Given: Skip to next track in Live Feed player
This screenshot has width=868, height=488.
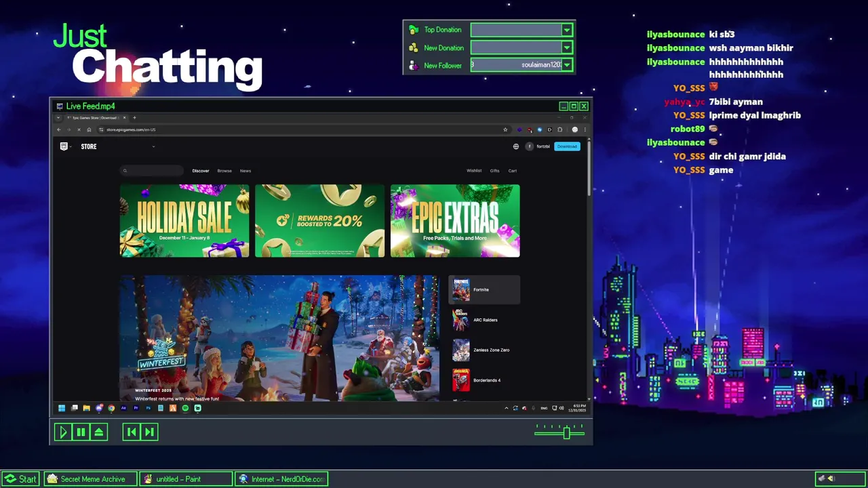Looking at the screenshot, I should pos(149,432).
